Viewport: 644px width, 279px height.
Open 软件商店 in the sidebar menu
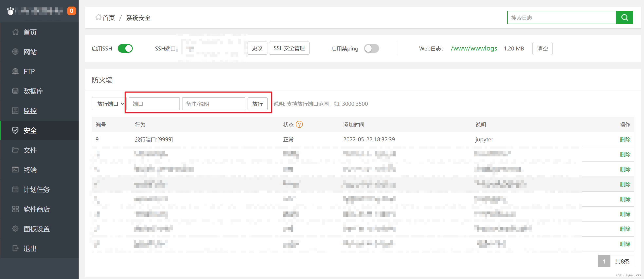(36, 209)
